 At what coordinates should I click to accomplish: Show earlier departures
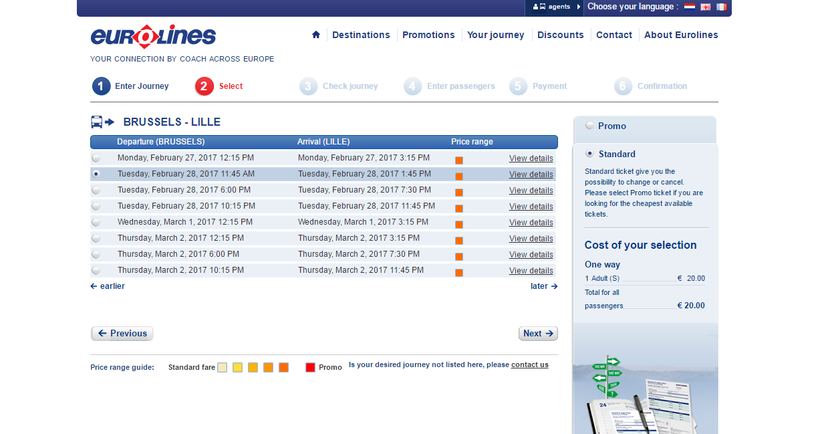pos(107,286)
